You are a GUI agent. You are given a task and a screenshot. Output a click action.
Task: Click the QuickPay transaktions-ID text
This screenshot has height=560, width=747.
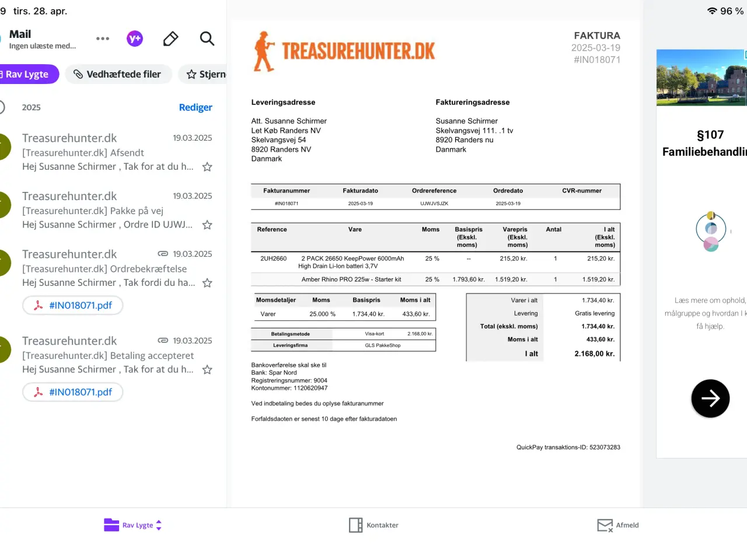[x=568, y=447]
